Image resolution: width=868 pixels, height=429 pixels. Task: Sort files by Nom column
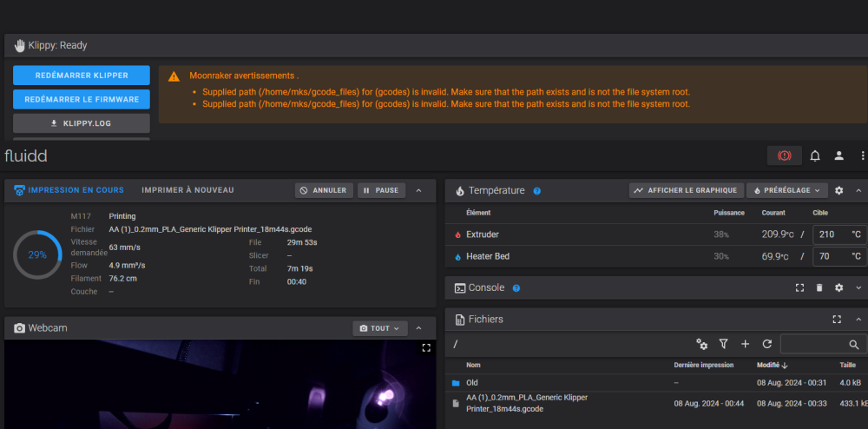(x=473, y=366)
